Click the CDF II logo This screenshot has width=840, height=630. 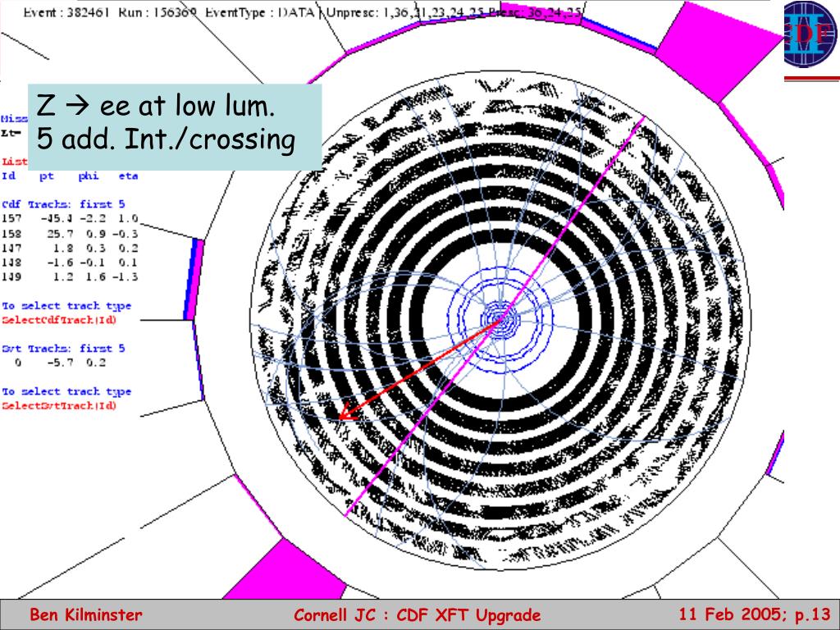pyautogui.click(x=811, y=34)
